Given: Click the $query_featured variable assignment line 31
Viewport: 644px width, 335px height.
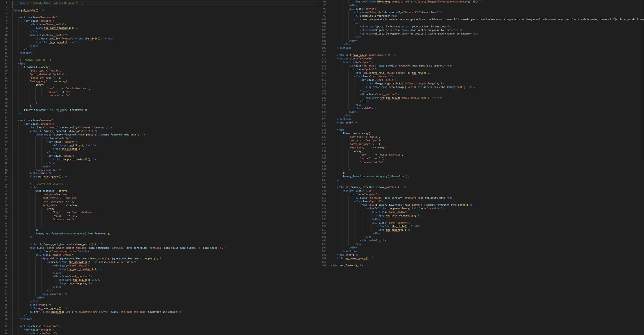Looking at the screenshot, I should tap(35, 110).
